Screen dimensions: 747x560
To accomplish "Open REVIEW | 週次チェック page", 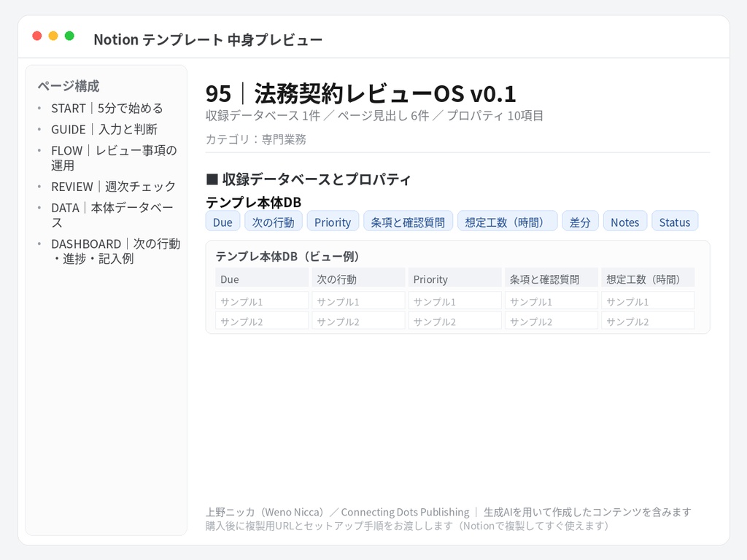I will click(113, 187).
